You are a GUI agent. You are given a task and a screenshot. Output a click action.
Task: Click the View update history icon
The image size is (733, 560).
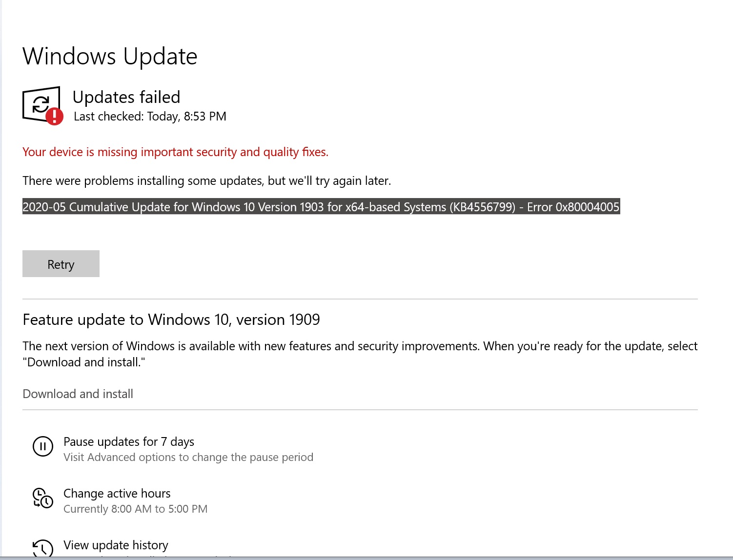(43, 548)
